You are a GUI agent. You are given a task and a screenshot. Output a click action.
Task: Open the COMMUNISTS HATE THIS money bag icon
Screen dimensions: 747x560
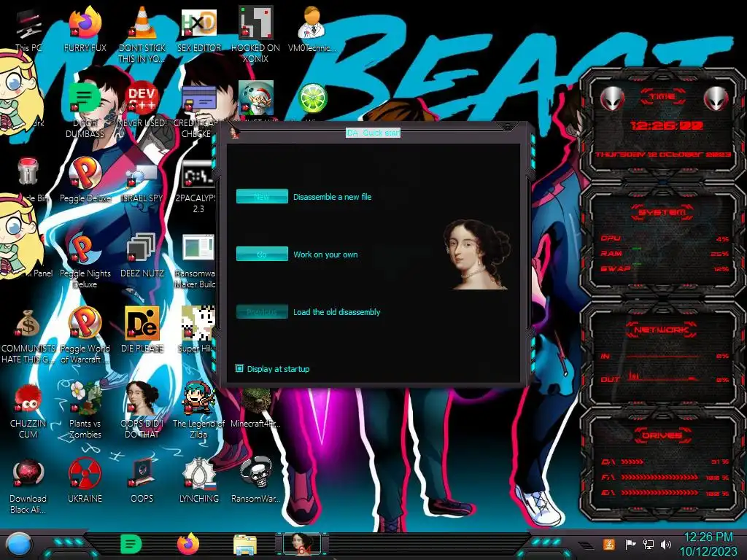coord(28,324)
